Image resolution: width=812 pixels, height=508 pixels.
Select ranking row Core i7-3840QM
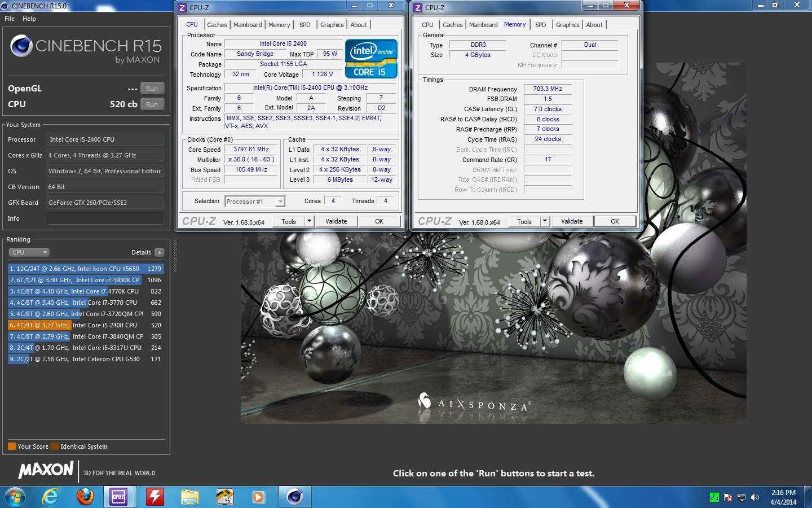[x=86, y=336]
